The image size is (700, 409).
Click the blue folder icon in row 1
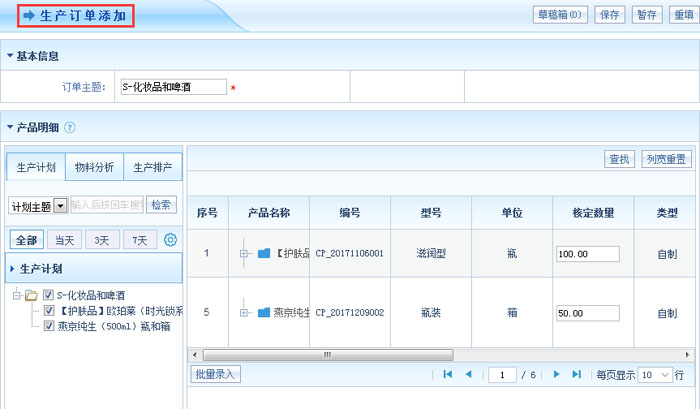[264, 253]
